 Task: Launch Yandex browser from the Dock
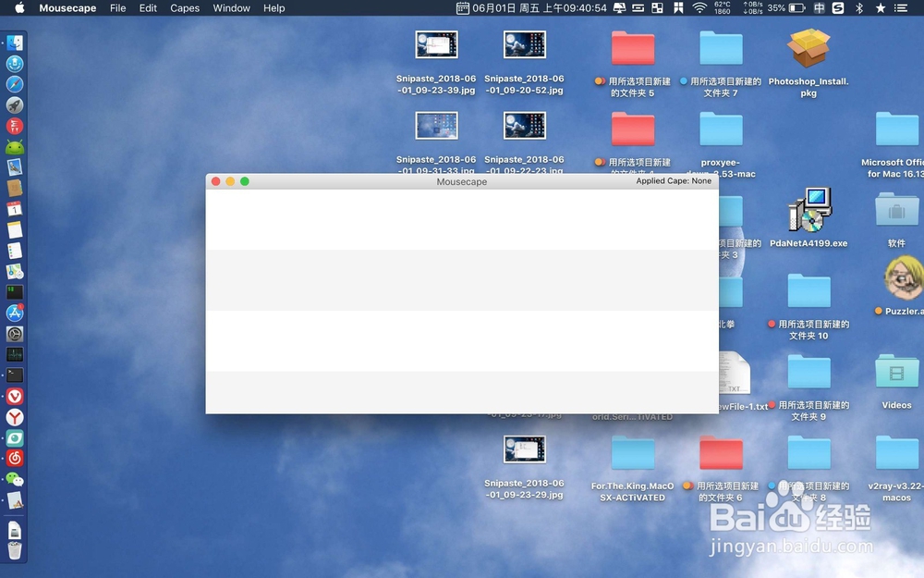pyautogui.click(x=15, y=417)
